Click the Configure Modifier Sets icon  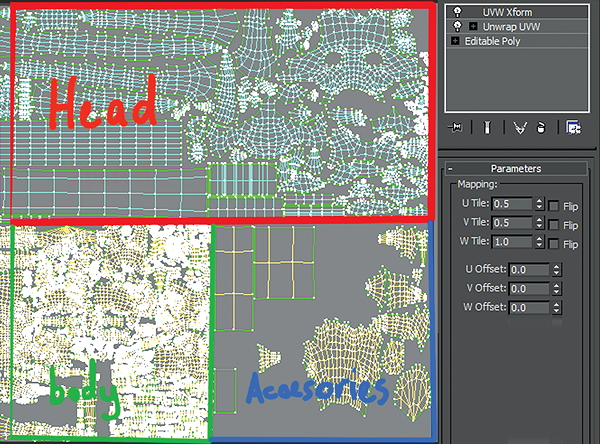574,127
